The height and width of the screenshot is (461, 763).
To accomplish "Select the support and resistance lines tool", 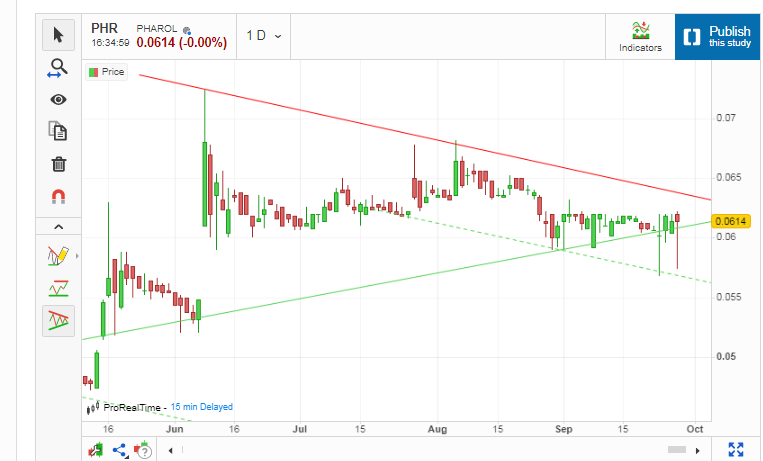I will click(x=58, y=288).
